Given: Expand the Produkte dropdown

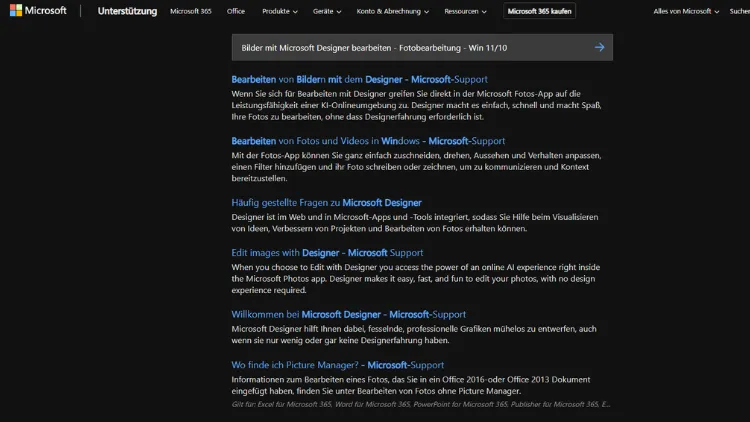Looking at the screenshot, I should (279, 11).
